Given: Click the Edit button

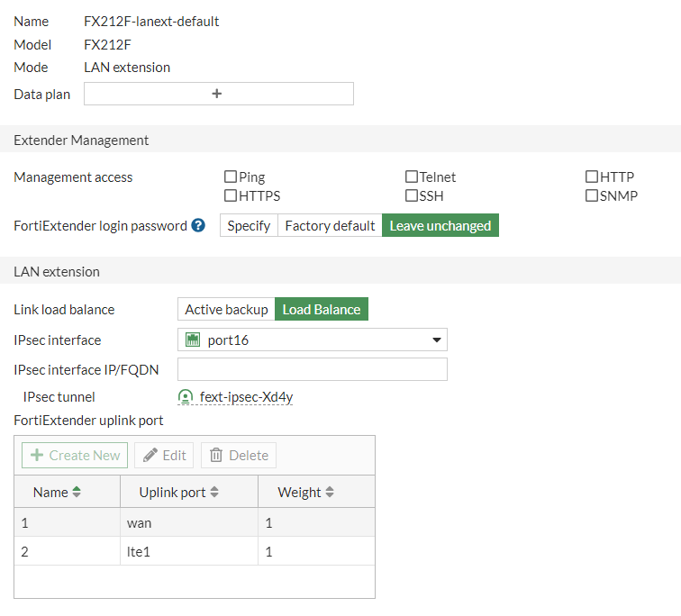Looking at the screenshot, I should (164, 456).
